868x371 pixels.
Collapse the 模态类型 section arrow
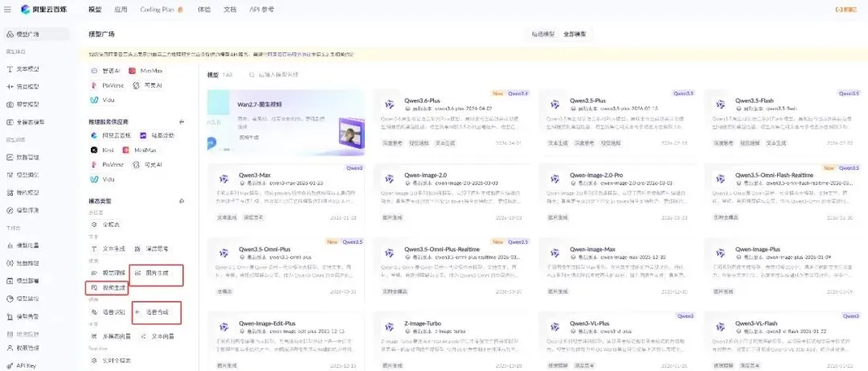click(x=182, y=200)
